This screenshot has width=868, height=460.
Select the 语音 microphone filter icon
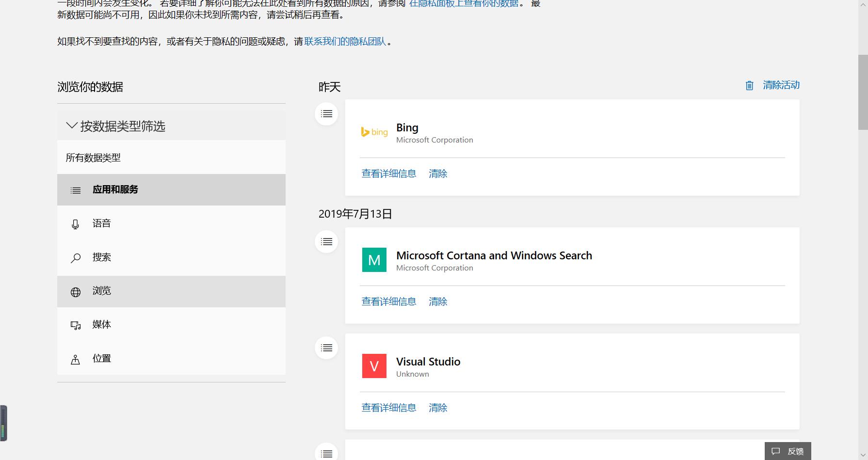click(x=76, y=223)
